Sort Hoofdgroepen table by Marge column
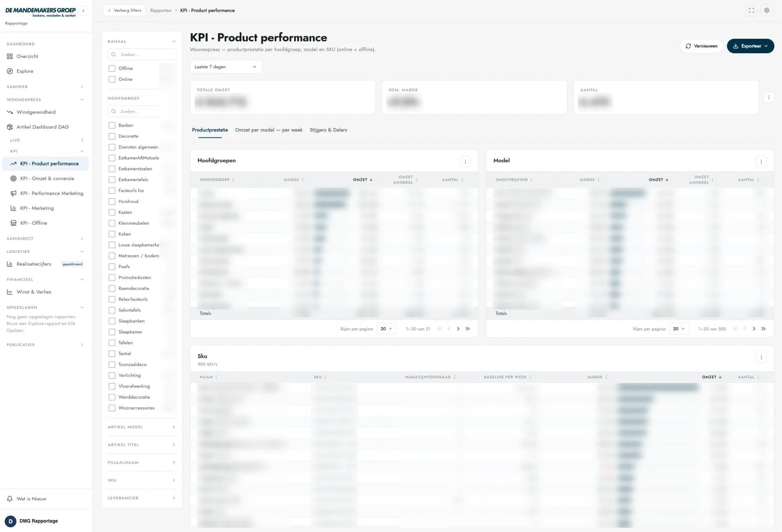This screenshot has height=532, width=782. 294,180
